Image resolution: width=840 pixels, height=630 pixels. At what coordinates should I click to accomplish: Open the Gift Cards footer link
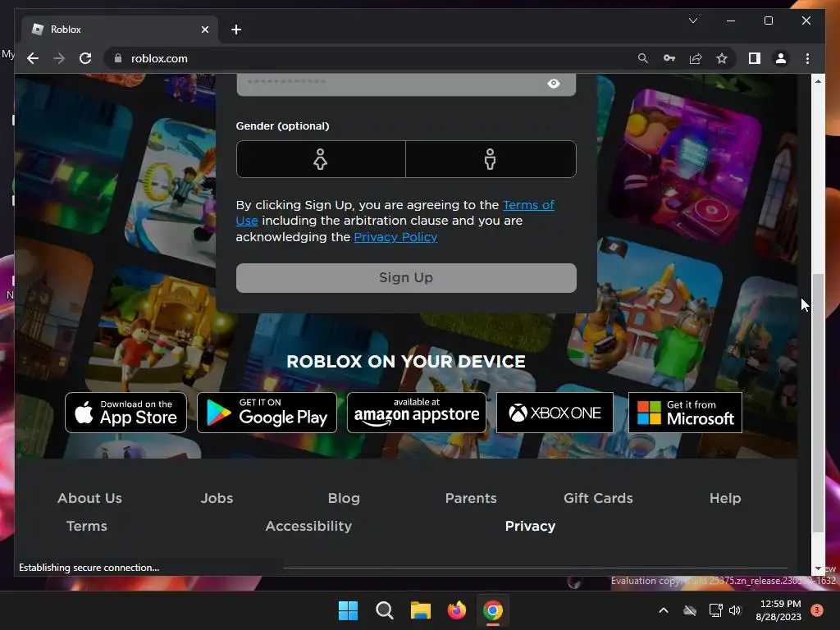click(x=598, y=498)
